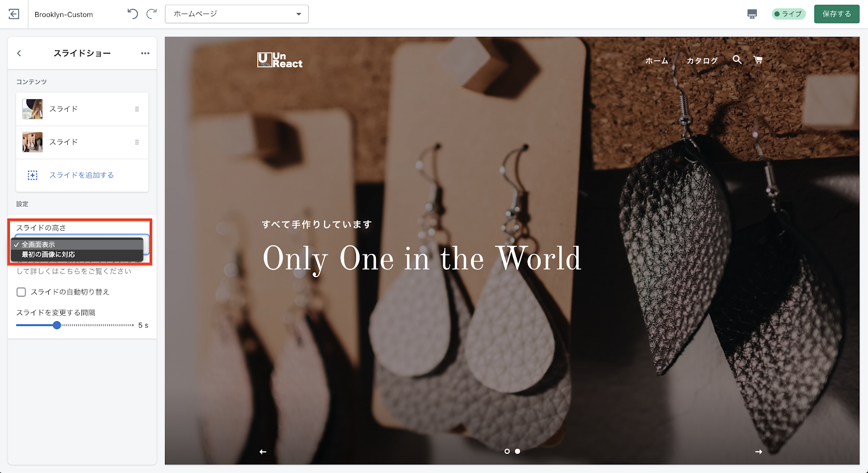Click the shopping cart icon in preview
Viewport: 868px width, 473px height.
pos(758,60)
